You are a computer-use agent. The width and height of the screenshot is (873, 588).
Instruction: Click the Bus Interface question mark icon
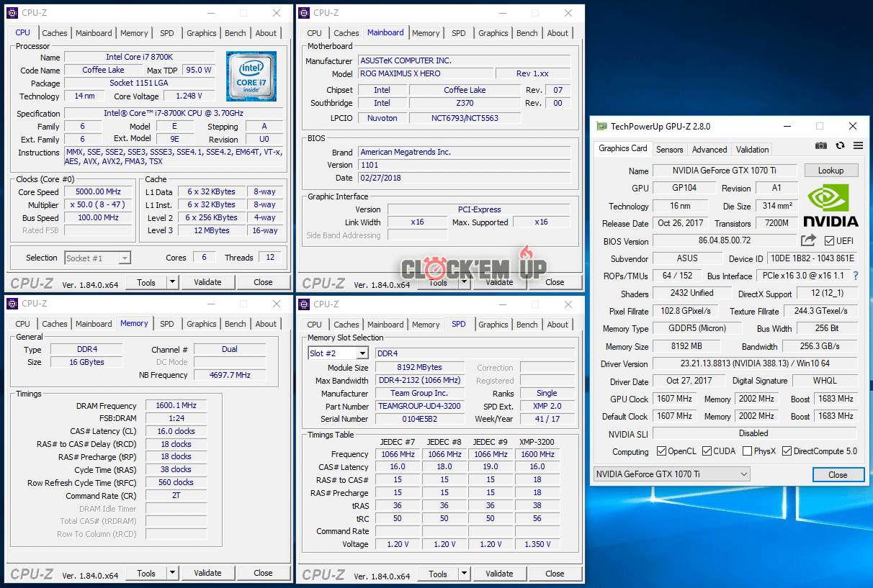(x=856, y=276)
